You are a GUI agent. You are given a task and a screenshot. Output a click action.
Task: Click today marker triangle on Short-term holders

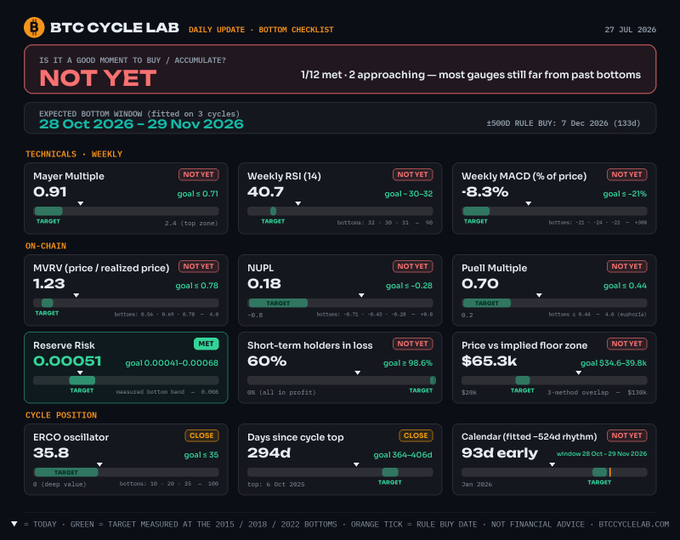pos(357,373)
